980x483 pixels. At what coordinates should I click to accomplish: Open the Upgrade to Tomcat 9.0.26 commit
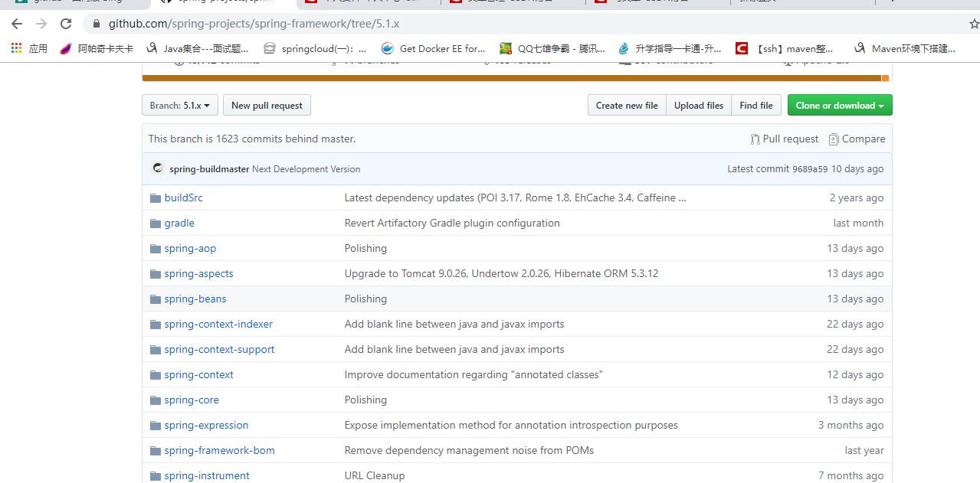(x=501, y=273)
